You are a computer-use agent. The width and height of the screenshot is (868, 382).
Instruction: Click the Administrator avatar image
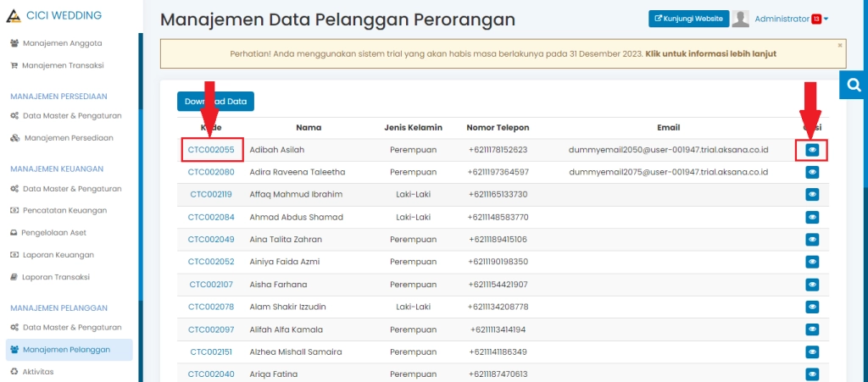740,19
